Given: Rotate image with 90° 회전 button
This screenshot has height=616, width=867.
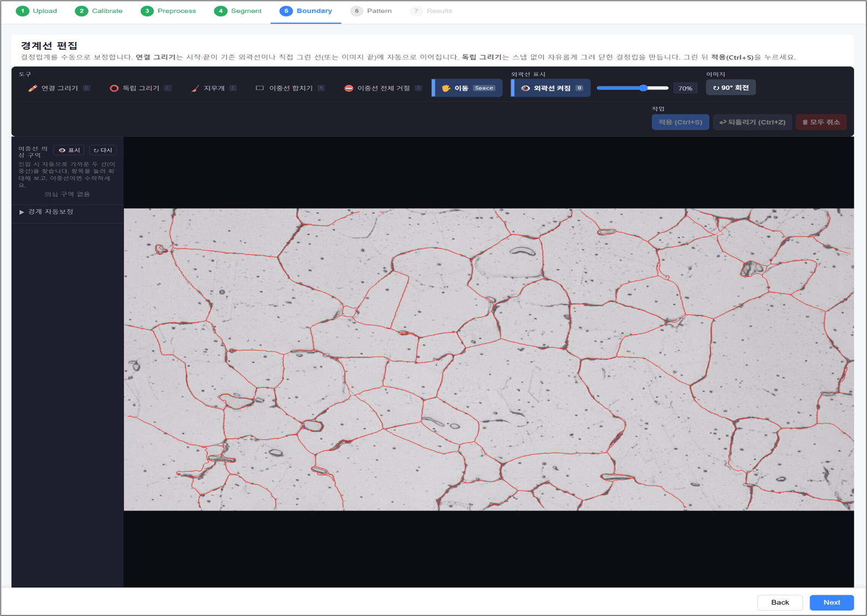Looking at the screenshot, I should [731, 87].
